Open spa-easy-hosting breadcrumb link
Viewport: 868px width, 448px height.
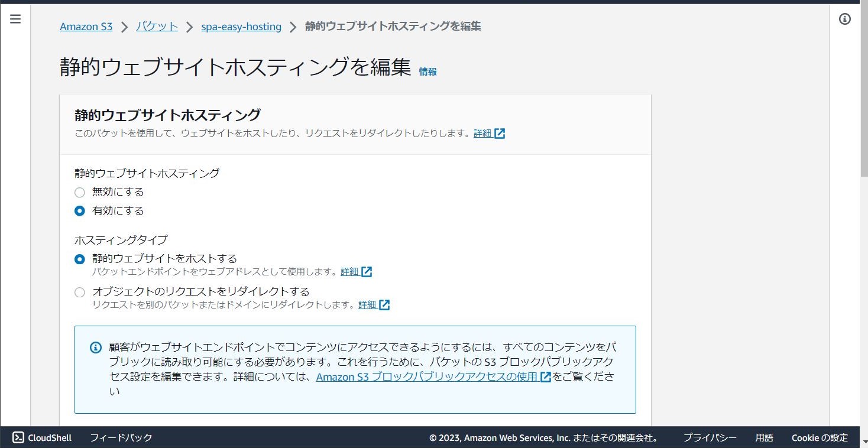tap(241, 27)
